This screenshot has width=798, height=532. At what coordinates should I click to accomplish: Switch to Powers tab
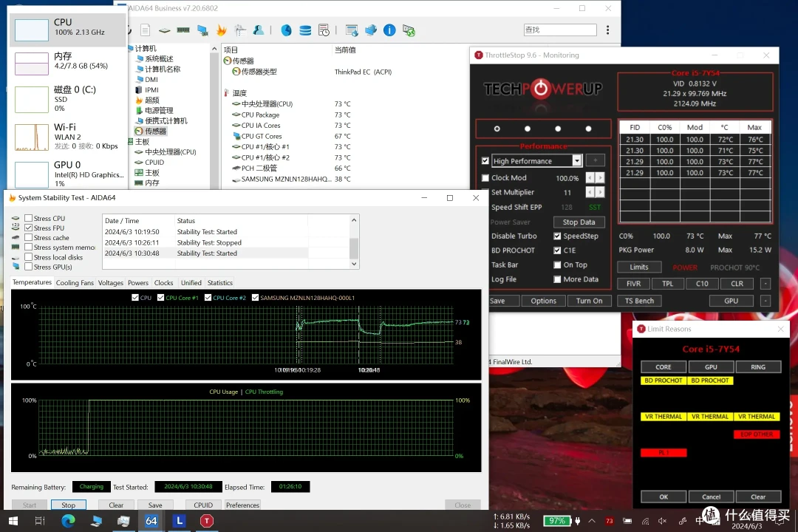(138, 282)
